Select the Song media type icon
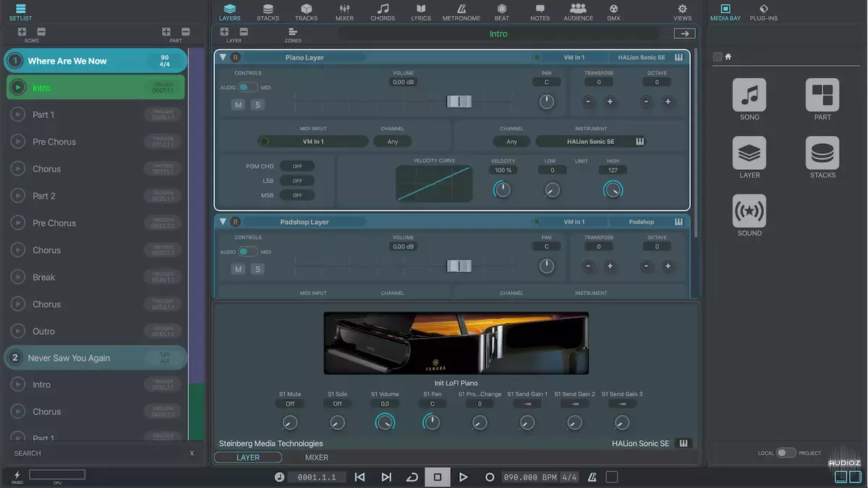 click(x=749, y=95)
